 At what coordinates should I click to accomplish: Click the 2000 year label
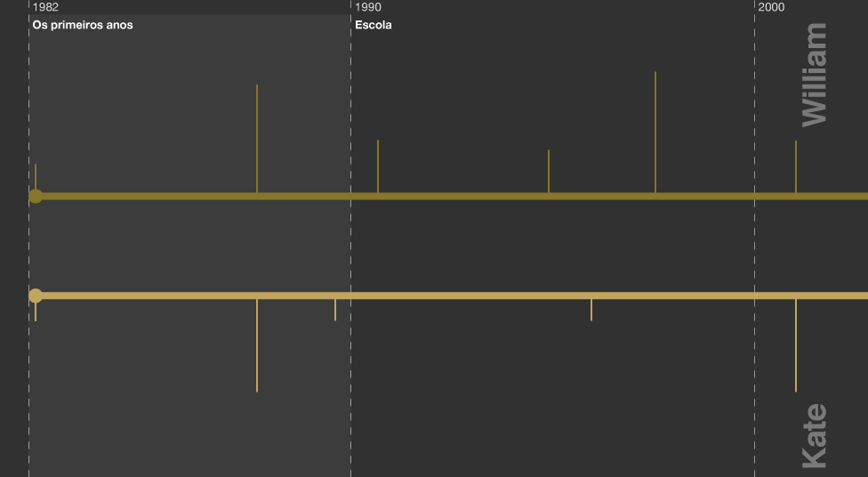coord(772,7)
